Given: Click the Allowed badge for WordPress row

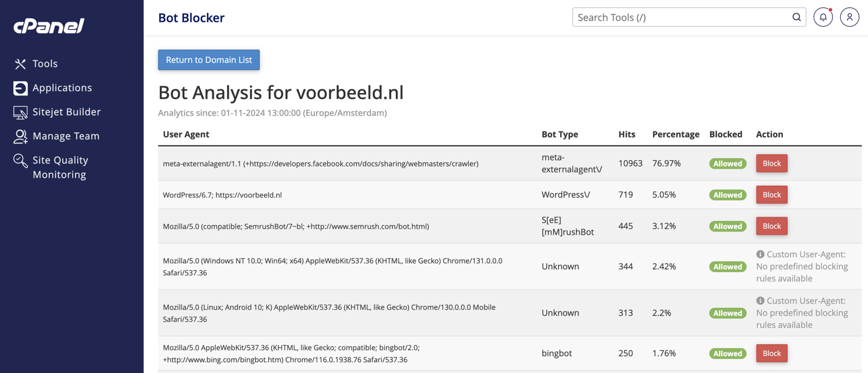Looking at the screenshot, I should click(x=727, y=195).
